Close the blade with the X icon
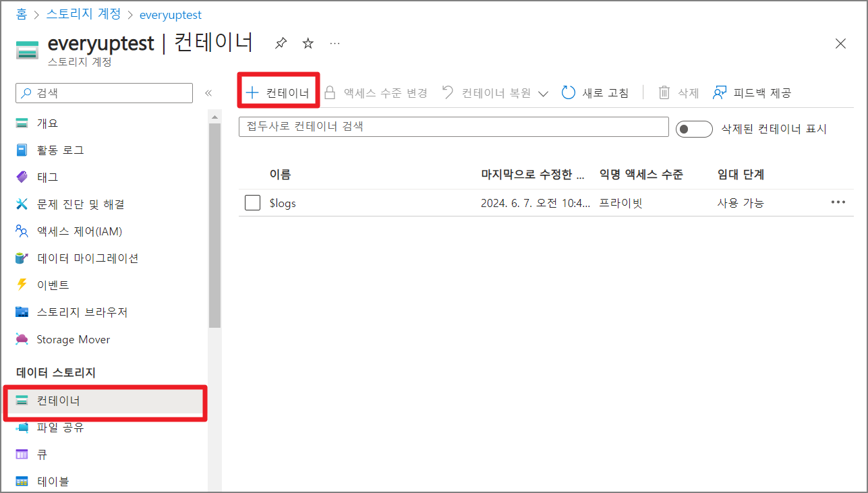The height and width of the screenshot is (493, 868). [x=840, y=43]
